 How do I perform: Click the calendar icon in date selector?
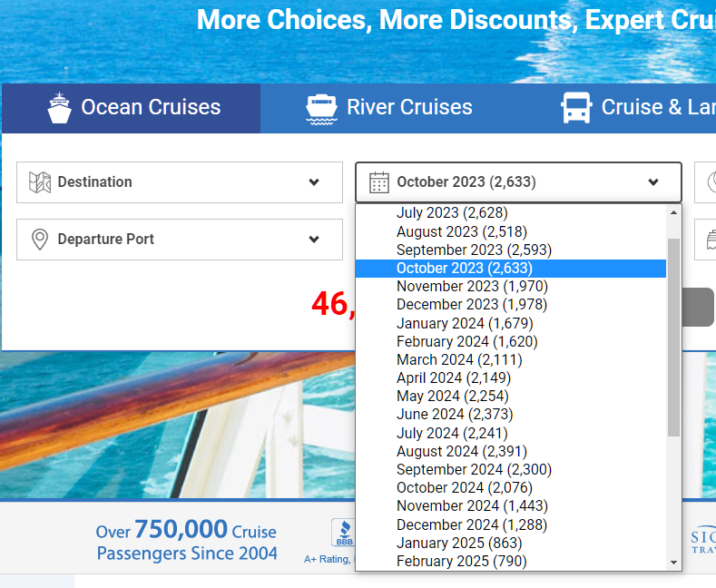tap(379, 182)
